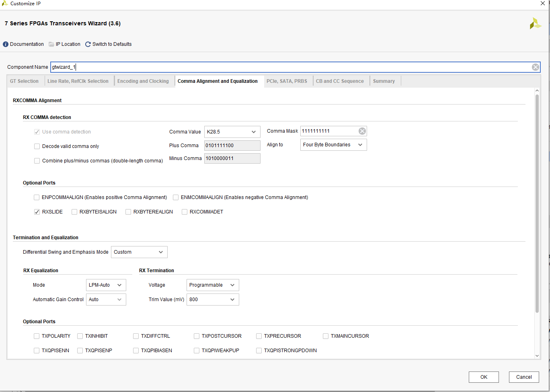
Task: Click the scrollbar down arrow
Action: pyautogui.click(x=537, y=356)
